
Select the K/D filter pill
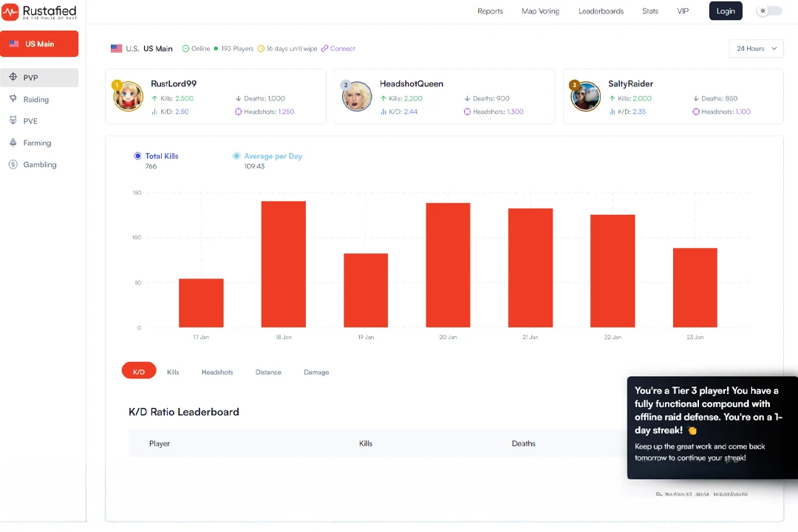138,372
